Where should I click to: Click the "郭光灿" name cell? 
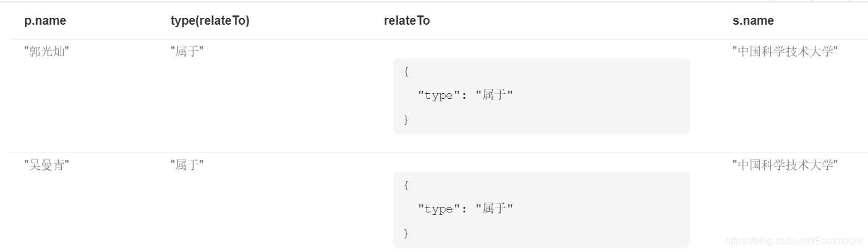(46, 51)
